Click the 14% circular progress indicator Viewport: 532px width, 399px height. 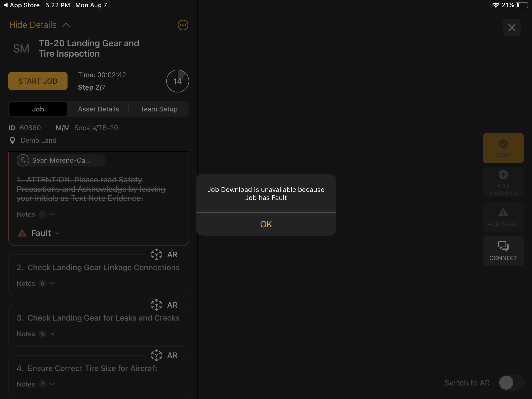[177, 81]
